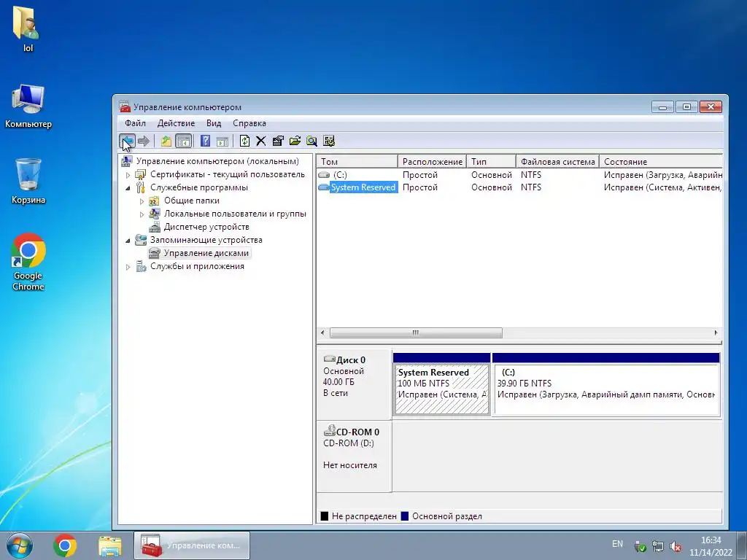Open Explorer from the taskbar
This screenshot has width=747, height=560.
[x=110, y=545]
